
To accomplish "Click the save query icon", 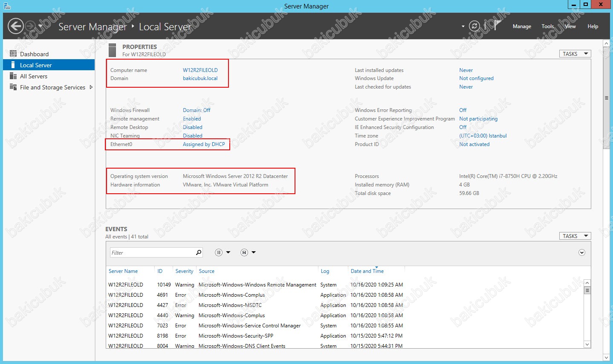I will pos(244,252).
